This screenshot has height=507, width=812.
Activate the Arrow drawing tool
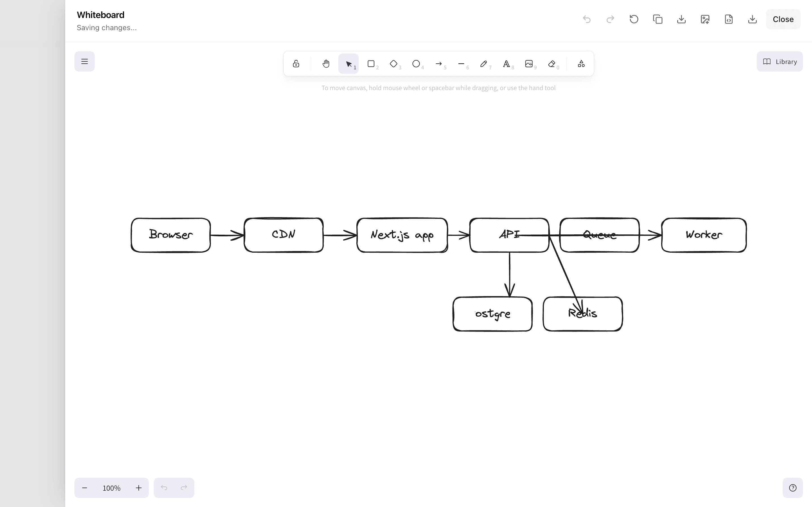(438, 64)
